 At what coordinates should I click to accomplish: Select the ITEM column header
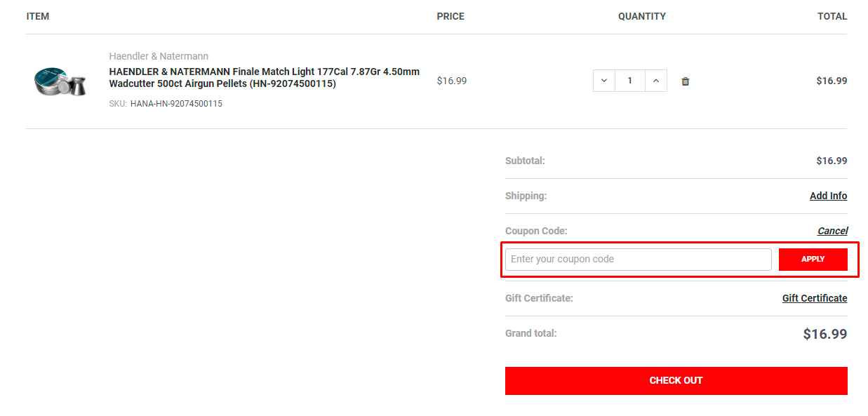38,16
